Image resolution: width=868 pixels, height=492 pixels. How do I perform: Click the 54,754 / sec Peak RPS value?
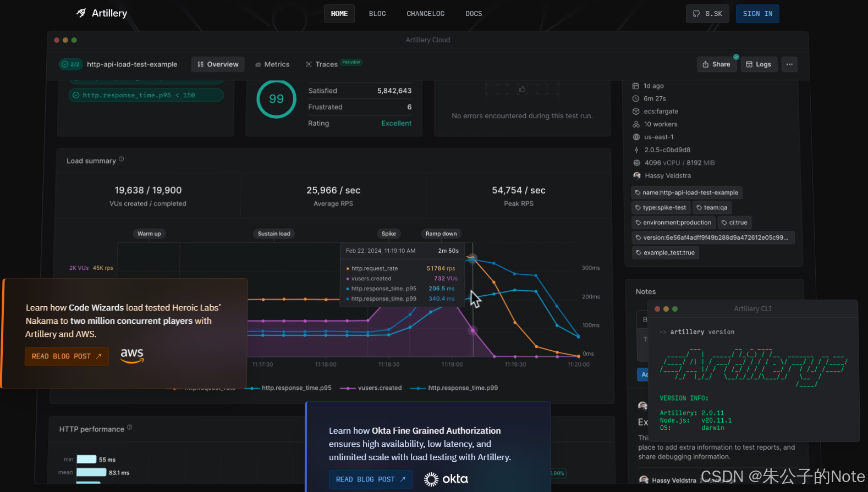[x=519, y=190]
